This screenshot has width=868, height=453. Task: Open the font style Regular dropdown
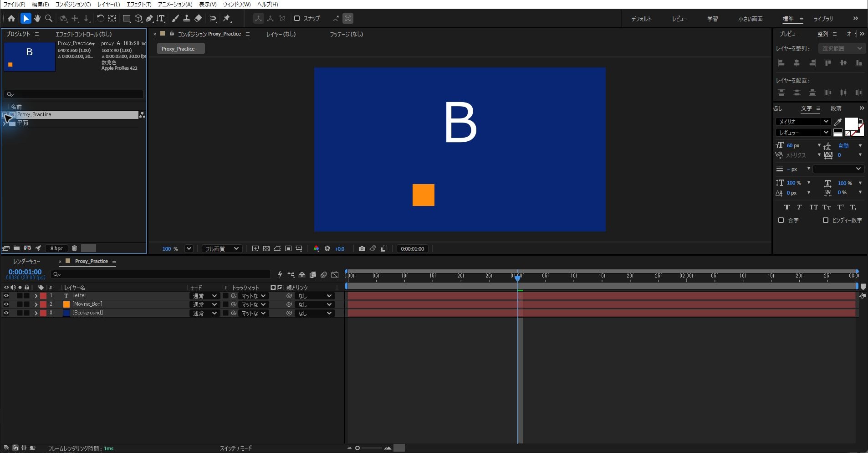coord(803,133)
